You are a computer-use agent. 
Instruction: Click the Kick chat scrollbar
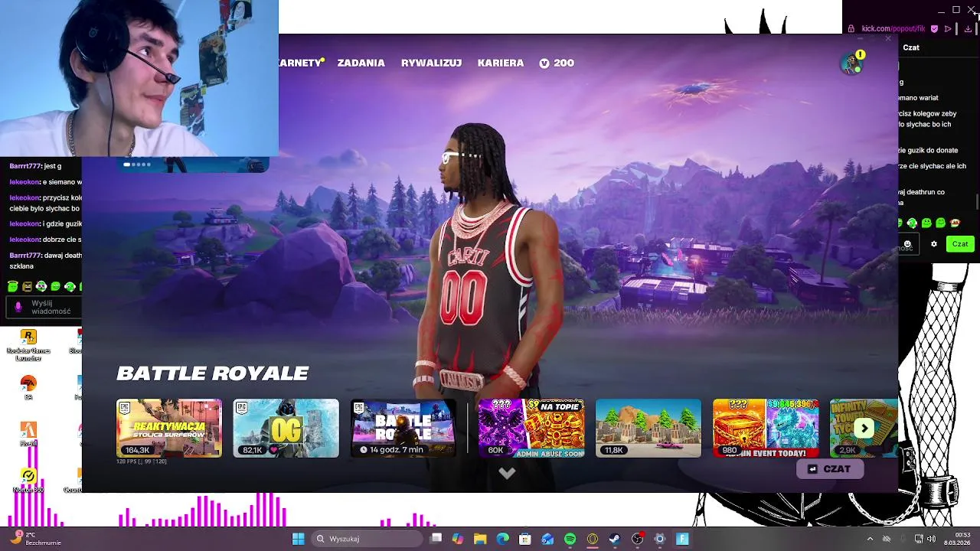[978, 201]
